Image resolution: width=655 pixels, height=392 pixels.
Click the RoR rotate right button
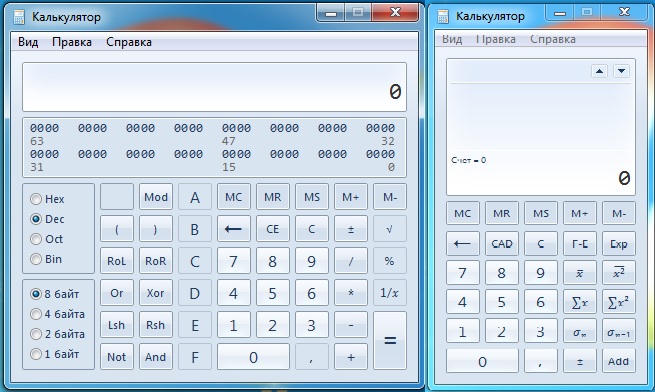tap(156, 261)
